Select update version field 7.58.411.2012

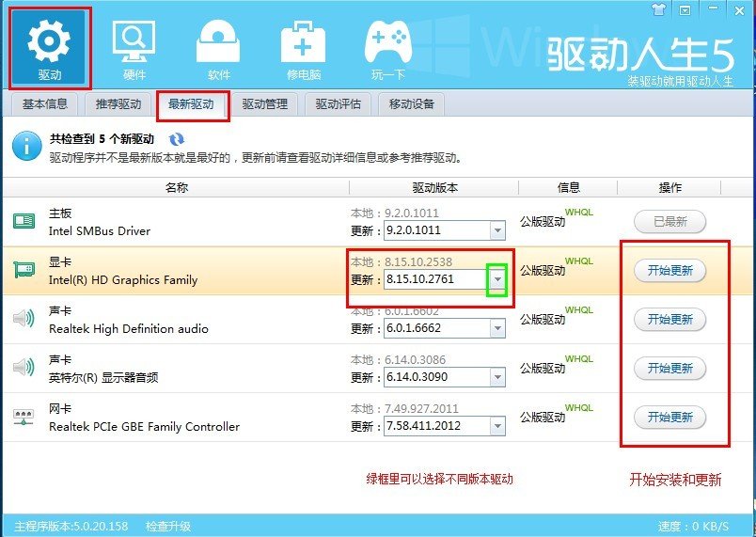point(445,426)
